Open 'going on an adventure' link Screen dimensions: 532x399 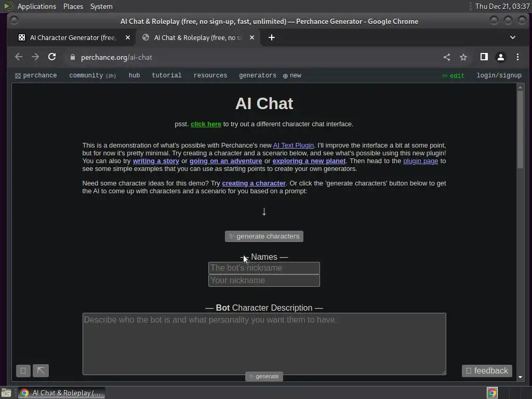coord(225,161)
